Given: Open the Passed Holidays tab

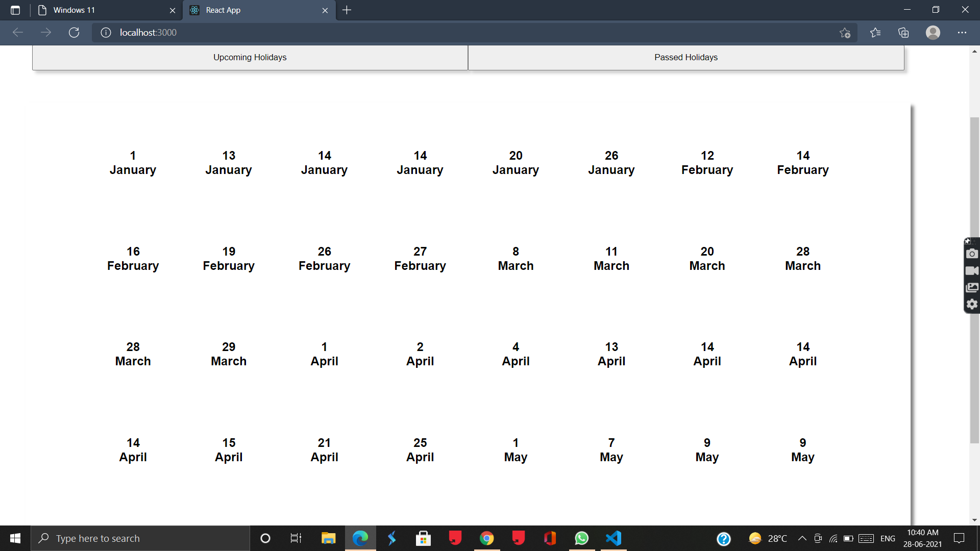Looking at the screenshot, I should pyautogui.click(x=686, y=57).
